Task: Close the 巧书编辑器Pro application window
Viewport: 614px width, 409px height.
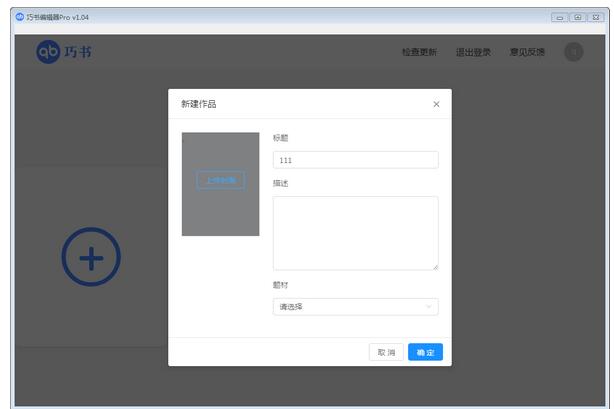Action: (596, 17)
